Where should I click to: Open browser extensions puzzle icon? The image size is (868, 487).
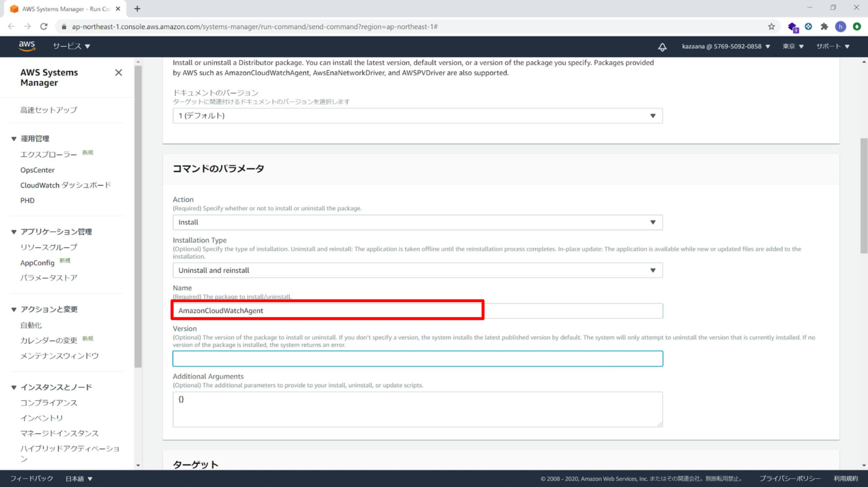tap(824, 27)
